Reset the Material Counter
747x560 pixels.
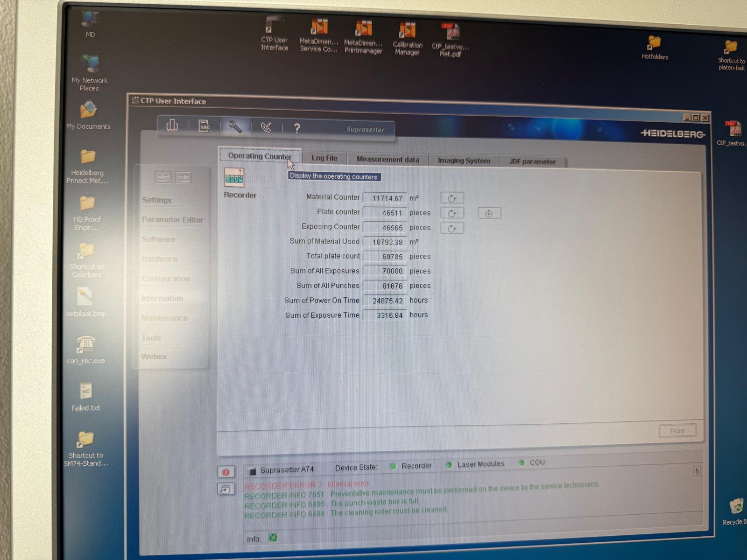coord(452,198)
